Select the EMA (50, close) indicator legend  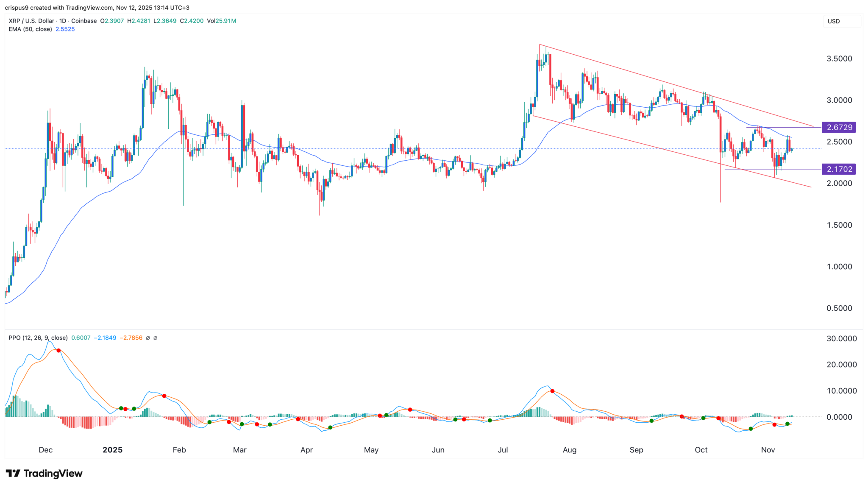point(31,29)
